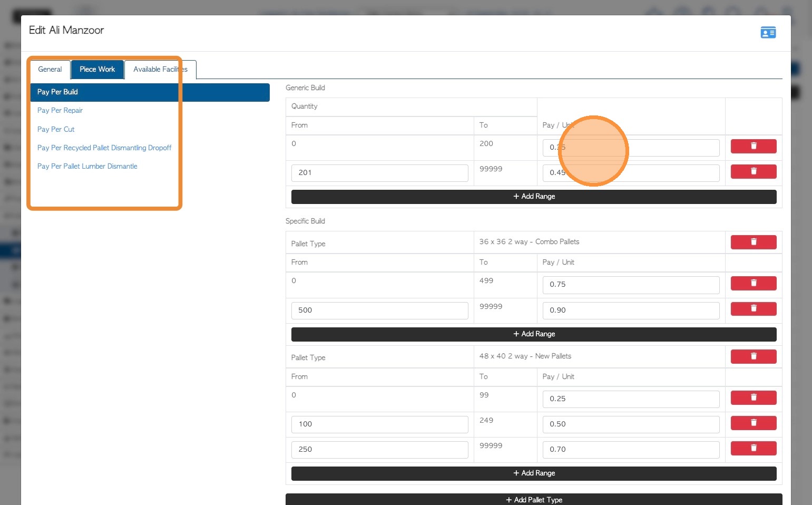Screen dimensions: 812x505
Task: Edit the Combo Pallets From field showing 500
Action: click(x=380, y=310)
